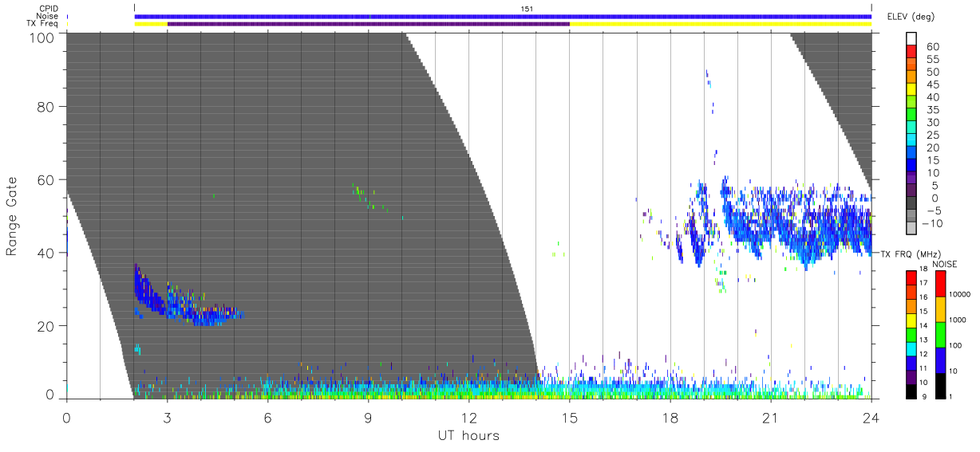Image resolution: width=980 pixels, height=452 pixels.
Task: Click the '80' tick on the Range Gate axis
Action: point(46,107)
